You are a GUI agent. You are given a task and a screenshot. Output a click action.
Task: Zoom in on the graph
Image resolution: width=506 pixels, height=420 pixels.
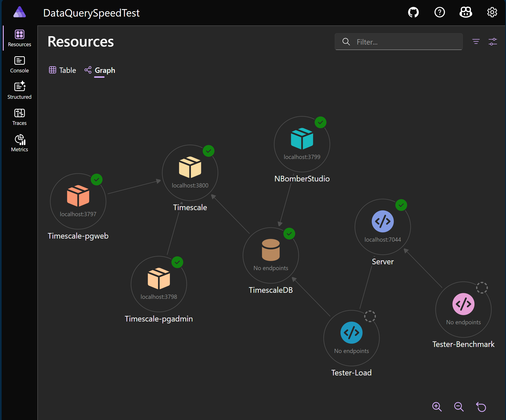(x=437, y=407)
